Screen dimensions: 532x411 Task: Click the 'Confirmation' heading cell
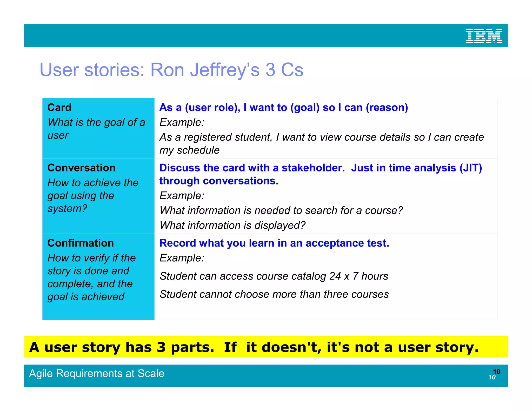(81, 243)
